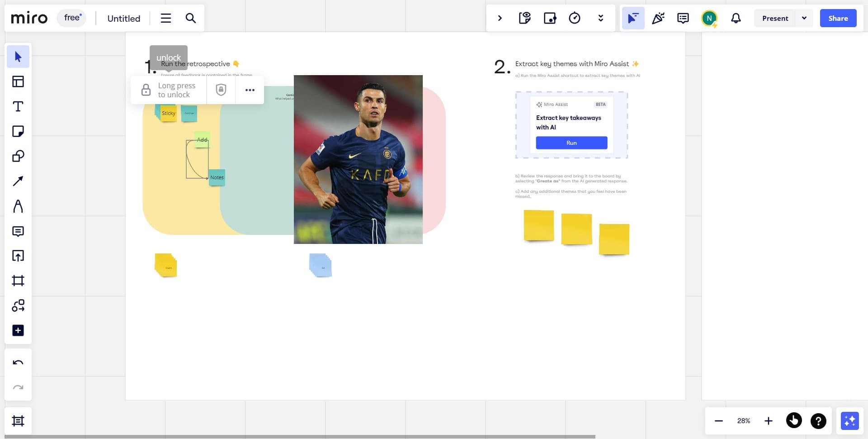Viewport: 868px width, 439px height.
Task: Toggle the collaborators' cursors visibility button
Action: coord(632,18)
